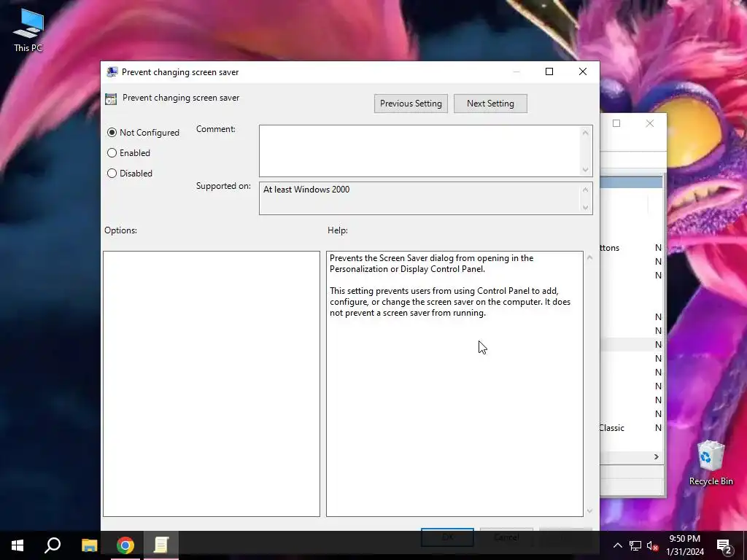This screenshot has width=747, height=560.
Task: Maximize the Prevent changing screen saver dialog
Action: (549, 71)
